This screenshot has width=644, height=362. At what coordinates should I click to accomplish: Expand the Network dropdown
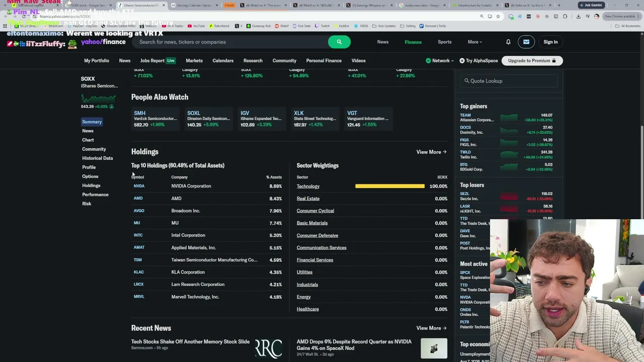pyautogui.click(x=440, y=61)
